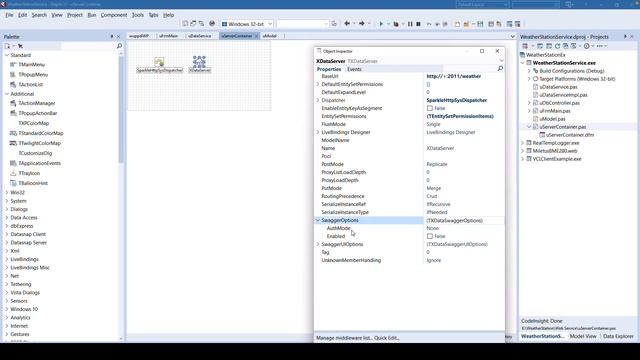Click the AuthMode value None
This screenshot has width=640, height=360.
click(x=433, y=228)
